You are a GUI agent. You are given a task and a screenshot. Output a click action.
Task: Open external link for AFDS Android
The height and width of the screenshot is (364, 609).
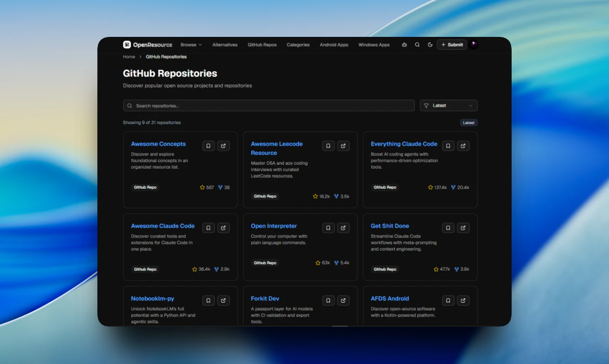point(463,300)
